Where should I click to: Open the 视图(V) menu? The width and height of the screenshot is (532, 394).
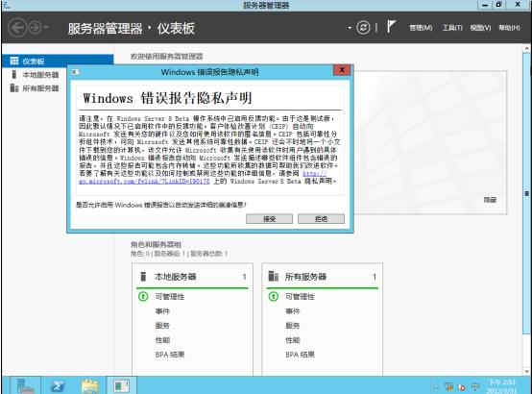(x=480, y=28)
